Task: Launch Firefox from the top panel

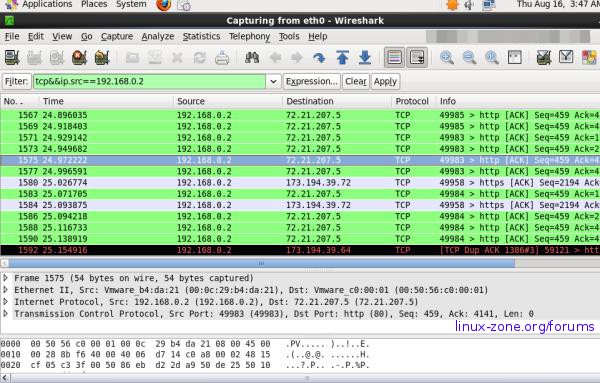Action: (x=164, y=5)
